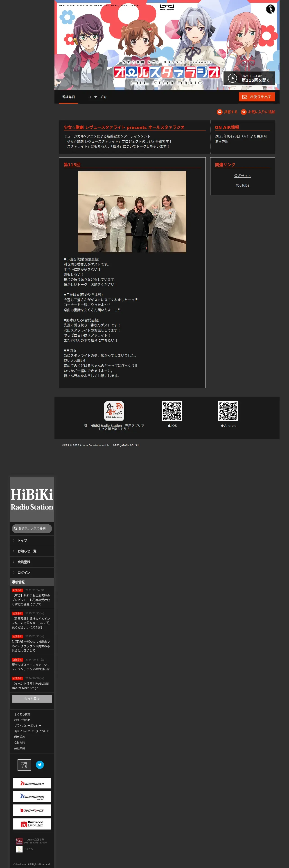
Task: Click the chevron beside トップ
Action: [x=14, y=541]
